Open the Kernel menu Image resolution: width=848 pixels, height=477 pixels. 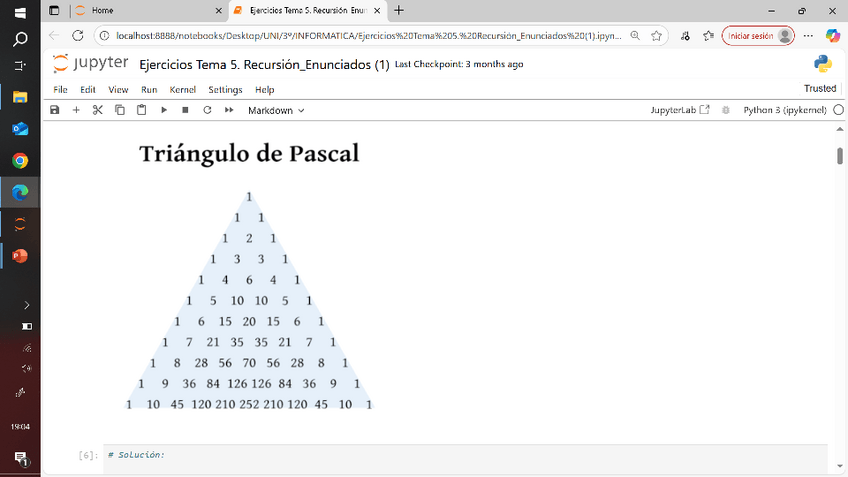click(x=183, y=90)
